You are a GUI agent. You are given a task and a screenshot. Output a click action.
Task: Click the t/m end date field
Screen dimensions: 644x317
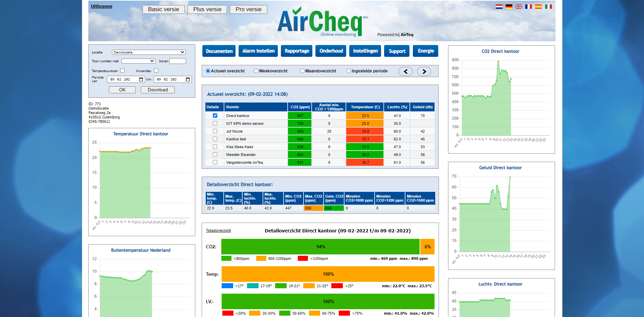173,80
